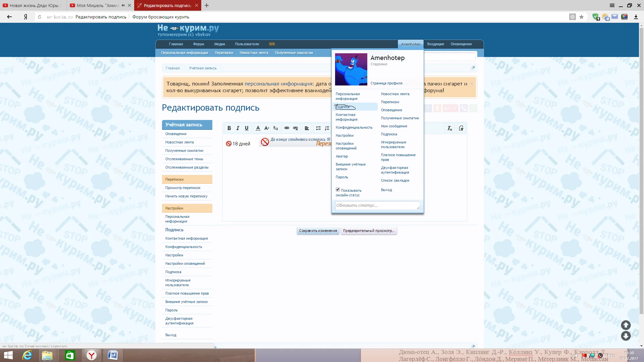Screen dimensions: 644x362
Task: Open text color dropdown in toolbar
Action: (x=258, y=128)
